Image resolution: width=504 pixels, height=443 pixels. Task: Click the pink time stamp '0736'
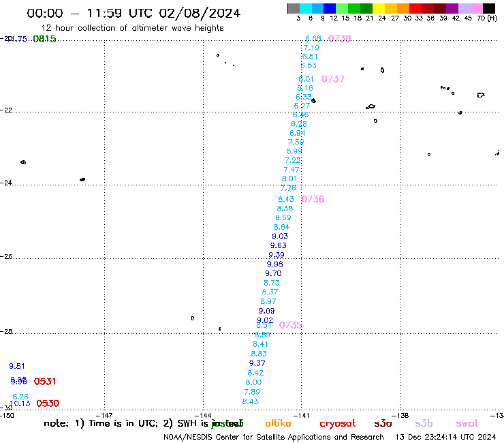pyautogui.click(x=313, y=199)
